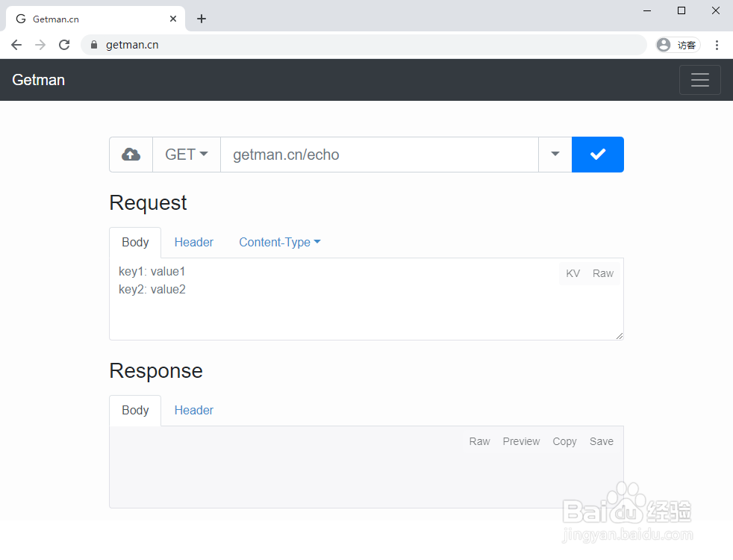The image size is (733, 560).
Task: Close the Getman.cn tab
Action: (173, 19)
